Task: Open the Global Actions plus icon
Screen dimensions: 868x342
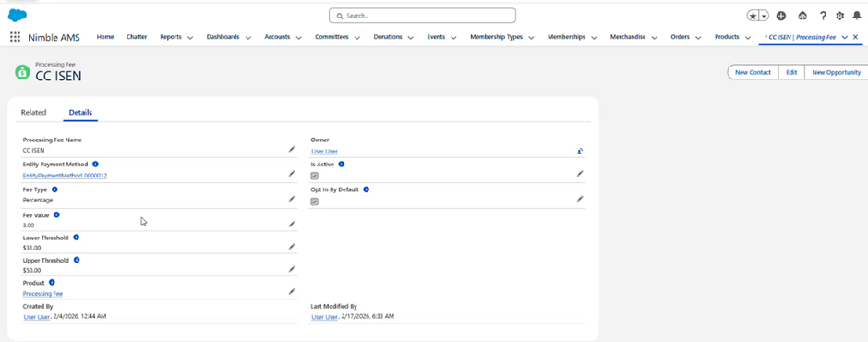Action: [781, 16]
